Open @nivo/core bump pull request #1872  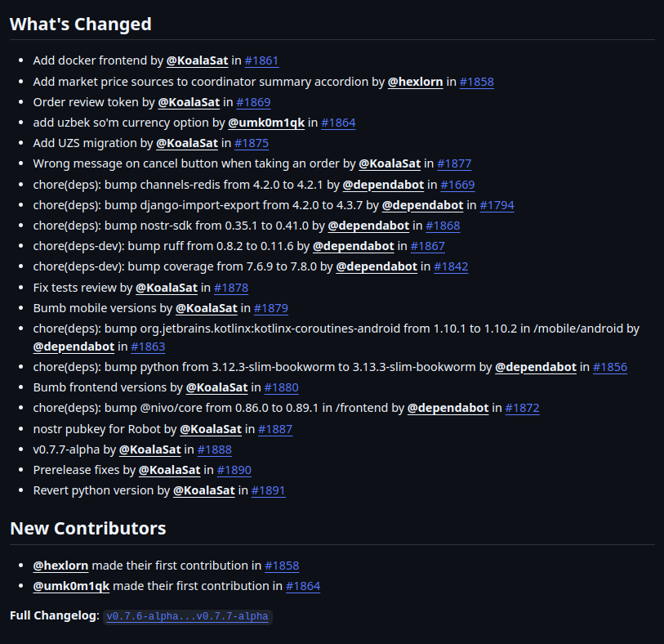(x=522, y=408)
